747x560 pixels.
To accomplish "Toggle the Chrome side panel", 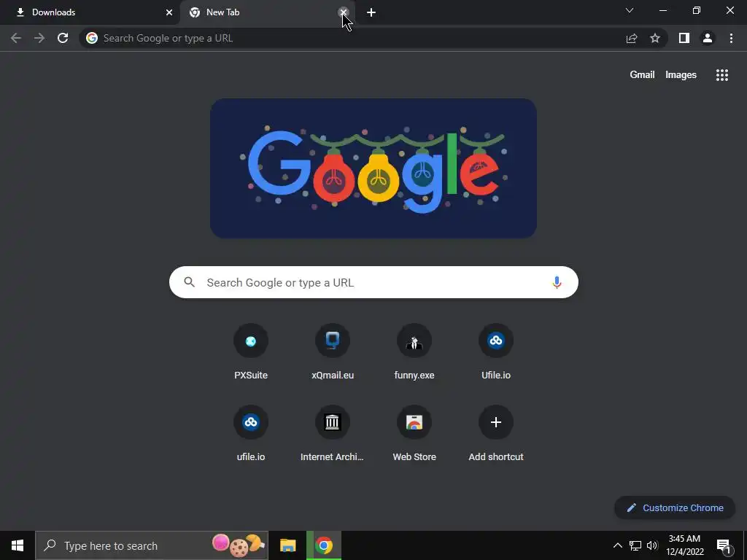I will (684, 38).
